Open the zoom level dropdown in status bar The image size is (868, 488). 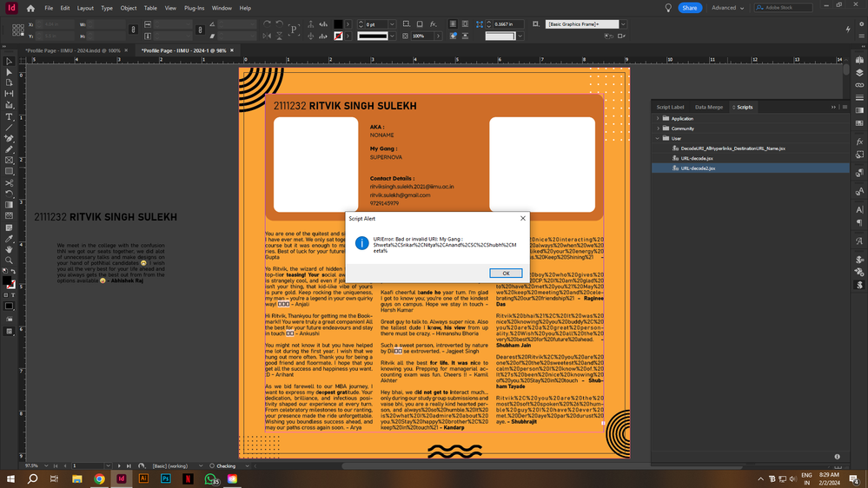coord(46,466)
